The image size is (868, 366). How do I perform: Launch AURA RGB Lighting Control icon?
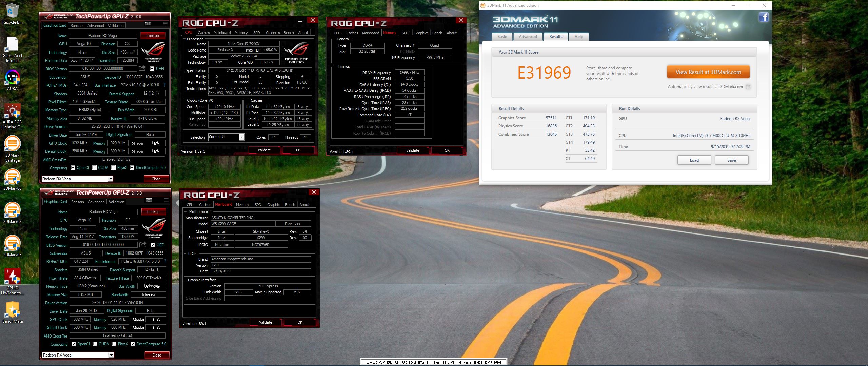pyautogui.click(x=12, y=116)
